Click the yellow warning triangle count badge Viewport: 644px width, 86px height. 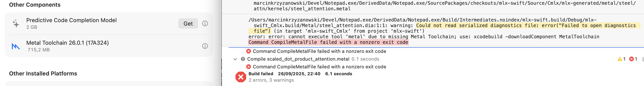pyautogui.click(x=621, y=59)
